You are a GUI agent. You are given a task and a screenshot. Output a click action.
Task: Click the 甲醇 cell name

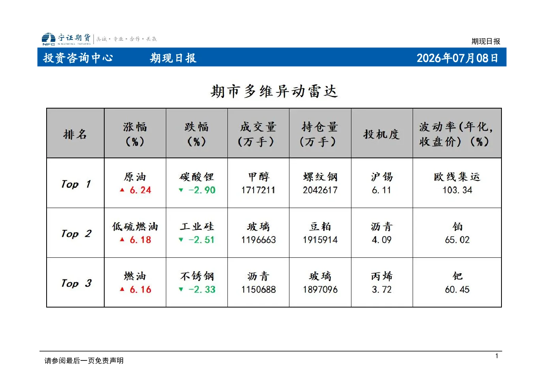click(x=258, y=176)
